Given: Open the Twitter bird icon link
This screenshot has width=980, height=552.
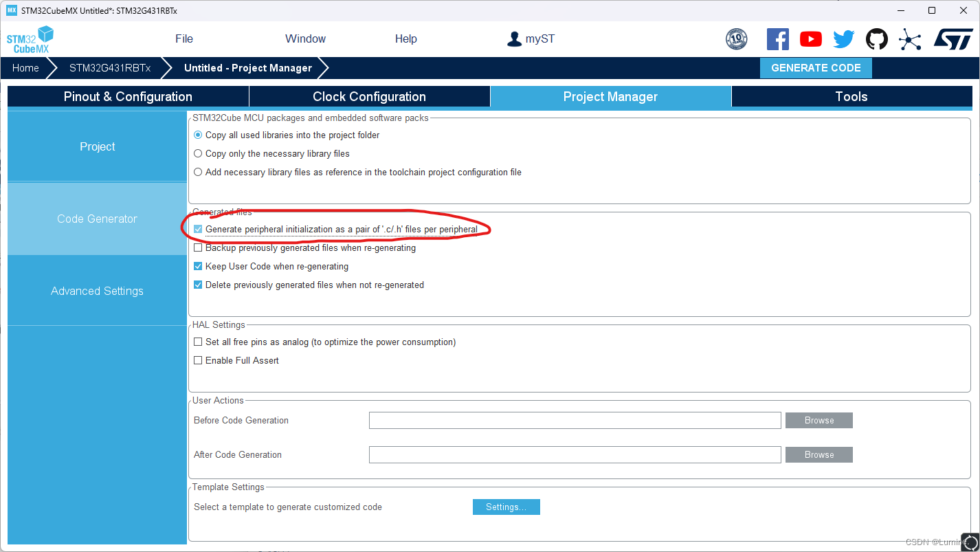Looking at the screenshot, I should 844,39.
